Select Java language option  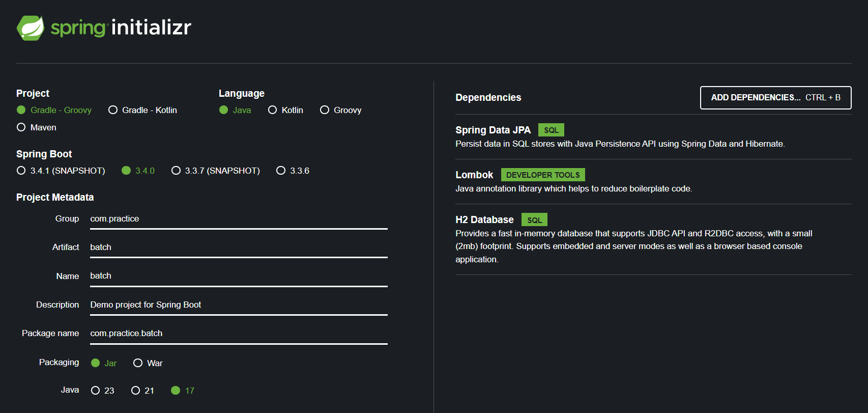click(x=235, y=110)
